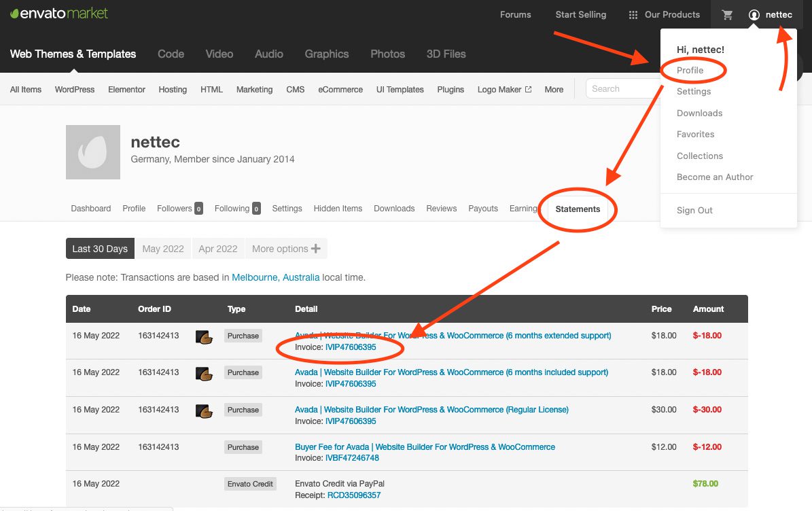Filter statements by May 2022
The image size is (812, 511).
coord(163,249)
